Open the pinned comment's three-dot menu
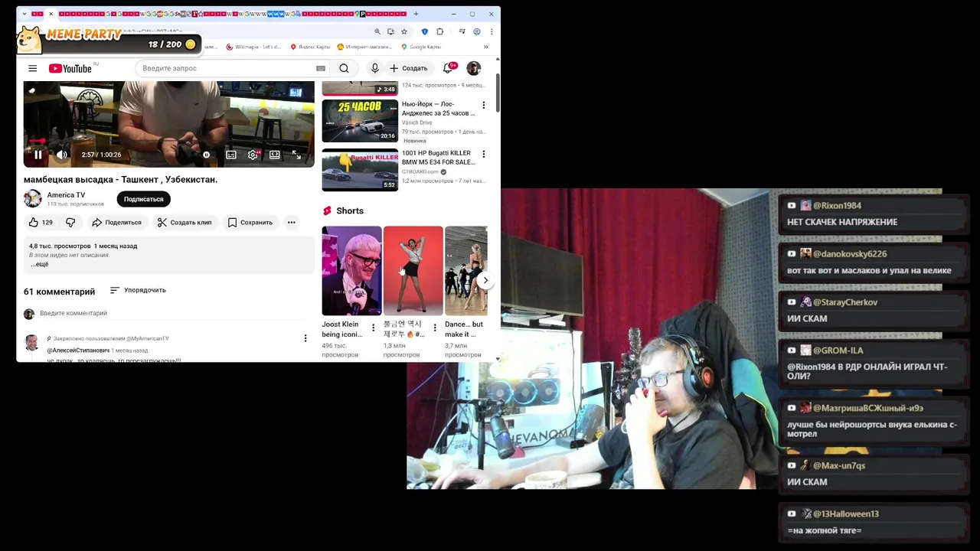The height and width of the screenshot is (551, 980). (x=305, y=338)
